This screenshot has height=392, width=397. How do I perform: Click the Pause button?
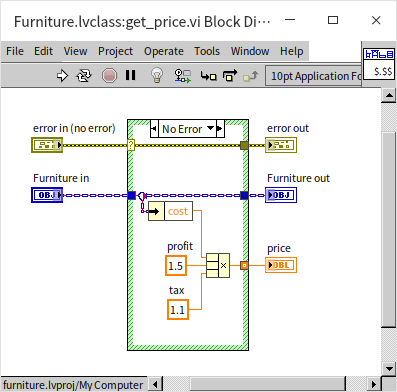coord(131,75)
